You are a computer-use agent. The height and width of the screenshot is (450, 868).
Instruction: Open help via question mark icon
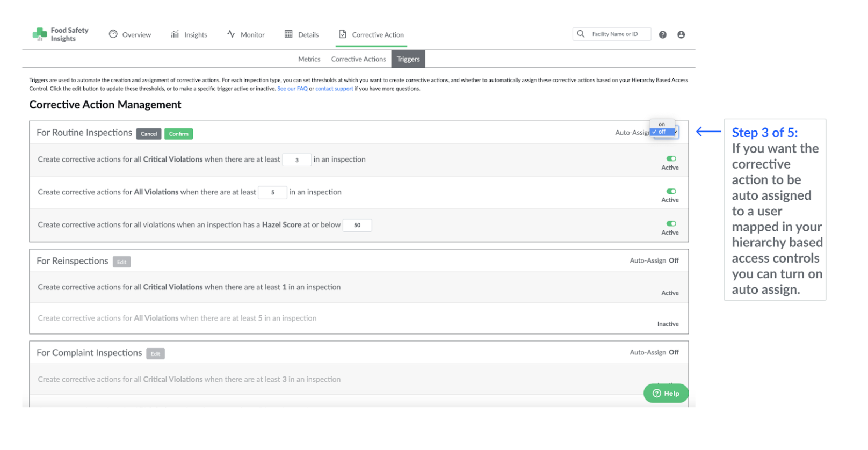[x=663, y=35]
